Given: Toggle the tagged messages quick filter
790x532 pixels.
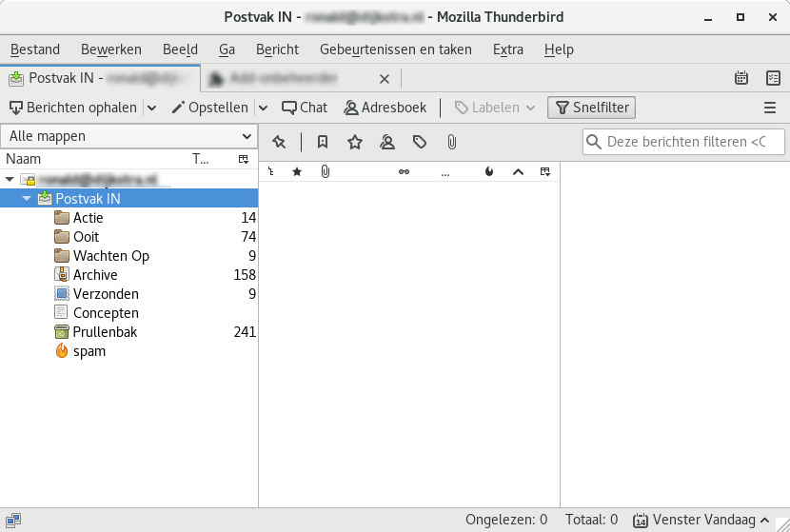Looking at the screenshot, I should (419, 142).
